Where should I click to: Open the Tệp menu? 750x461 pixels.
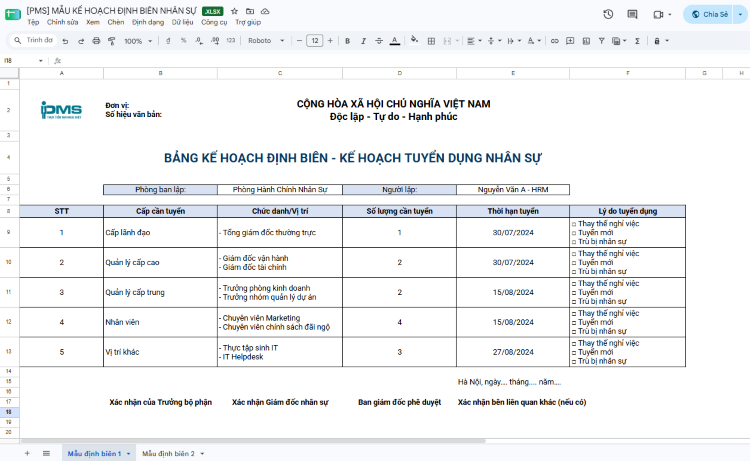coord(33,22)
